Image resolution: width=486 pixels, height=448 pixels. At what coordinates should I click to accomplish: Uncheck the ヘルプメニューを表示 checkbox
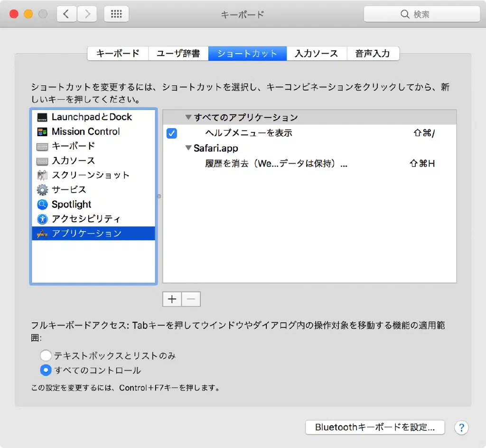point(172,133)
